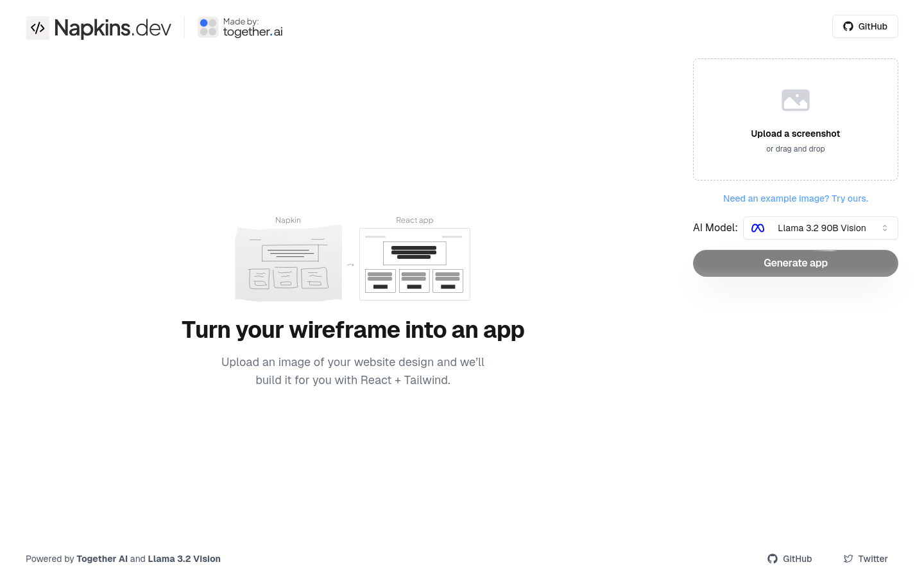
Task: Click the together.ai four-dot logo icon
Action: [208, 28]
